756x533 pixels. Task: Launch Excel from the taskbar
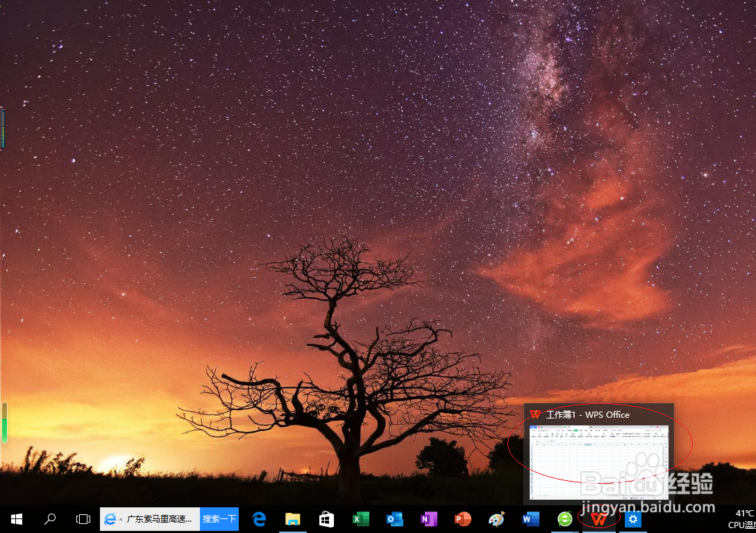pyautogui.click(x=360, y=519)
